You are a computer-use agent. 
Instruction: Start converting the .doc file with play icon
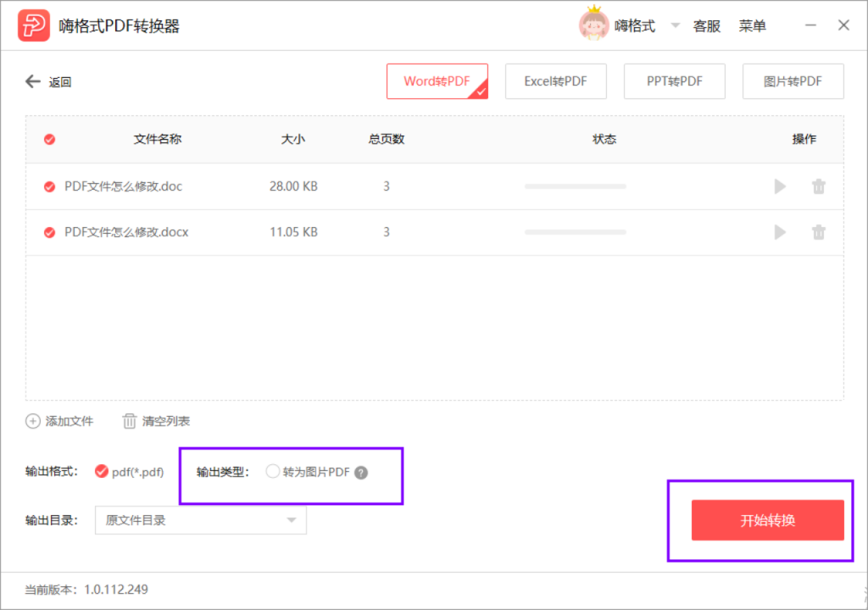tap(780, 186)
